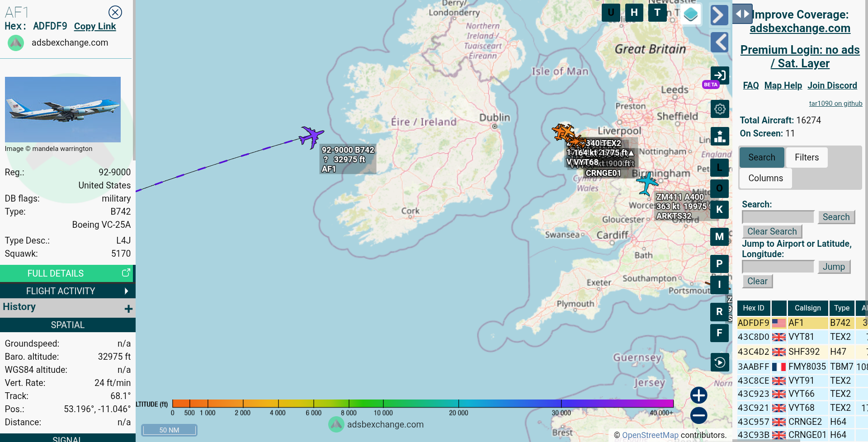Select the FMY8035 row in aircraft table
This screenshot has width=868, height=442.
[x=802, y=367]
